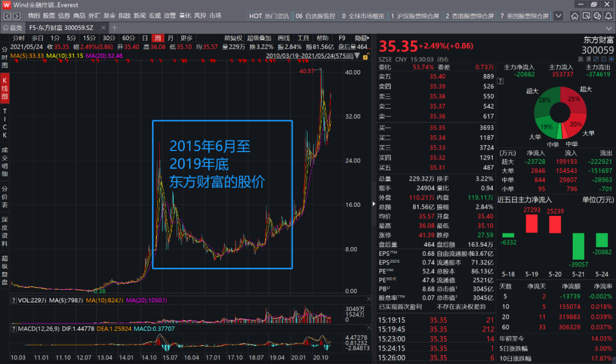Switch chart period to 15分
The height and width of the screenshot is (364, 616).
[89, 38]
